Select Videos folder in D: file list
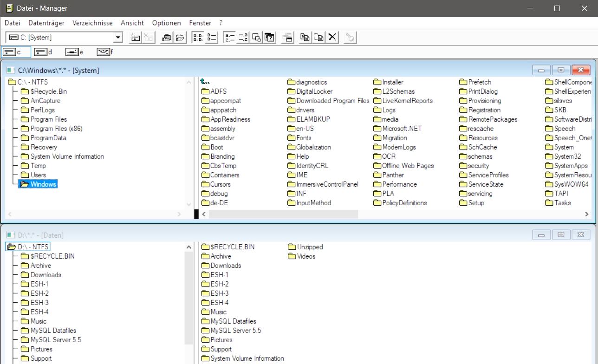The image size is (598, 364). [302, 256]
